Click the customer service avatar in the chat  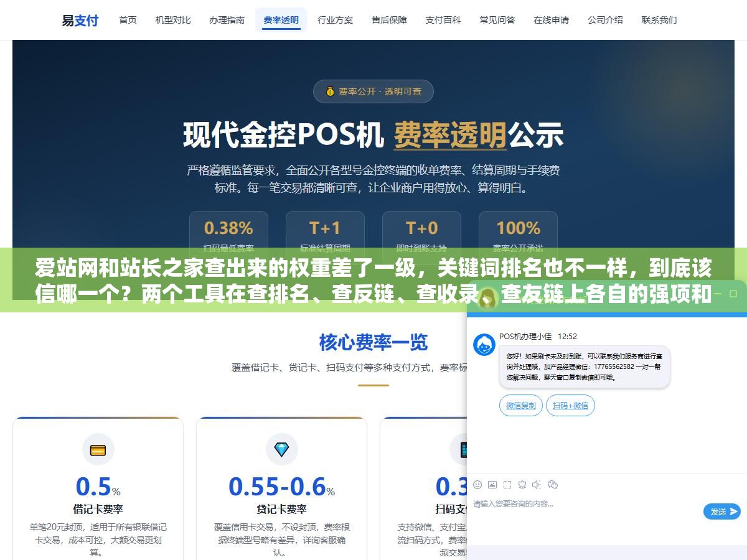pos(484,345)
